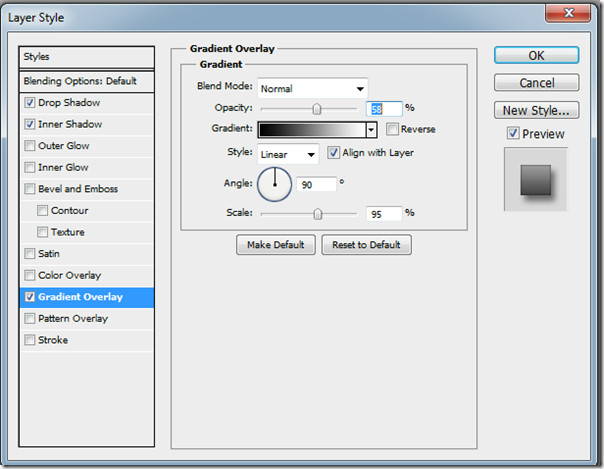Select the Drop Shadow style label
Viewport: 604px width, 469px height.
[69, 103]
